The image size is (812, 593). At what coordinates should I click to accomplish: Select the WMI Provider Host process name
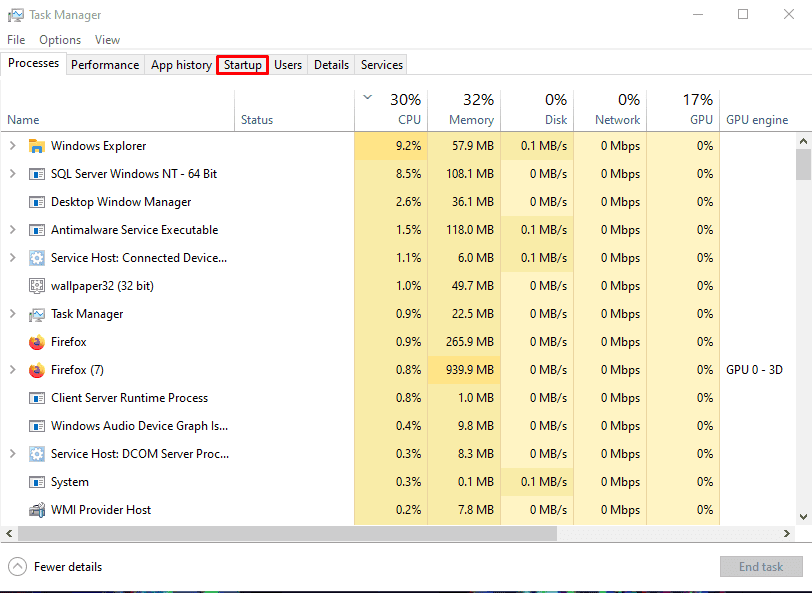point(101,510)
